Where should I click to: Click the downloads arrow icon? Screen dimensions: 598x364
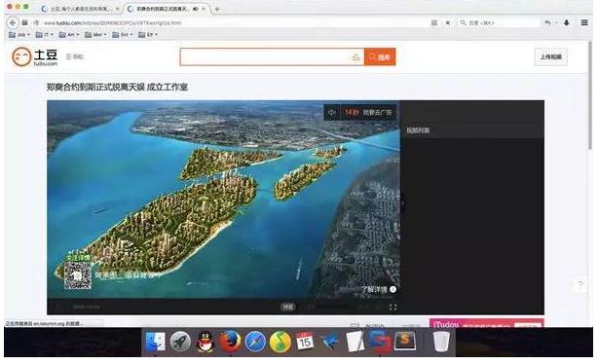click(x=566, y=22)
